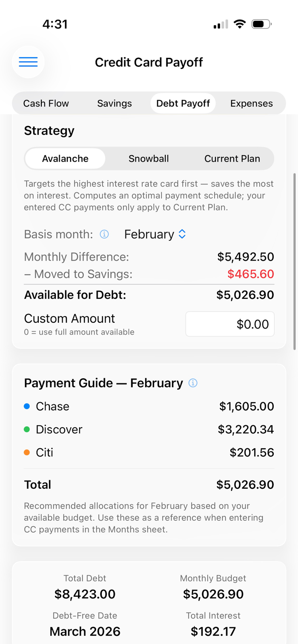Go to the Expenses tab
Viewport: 298px width, 644px height.
(x=251, y=103)
